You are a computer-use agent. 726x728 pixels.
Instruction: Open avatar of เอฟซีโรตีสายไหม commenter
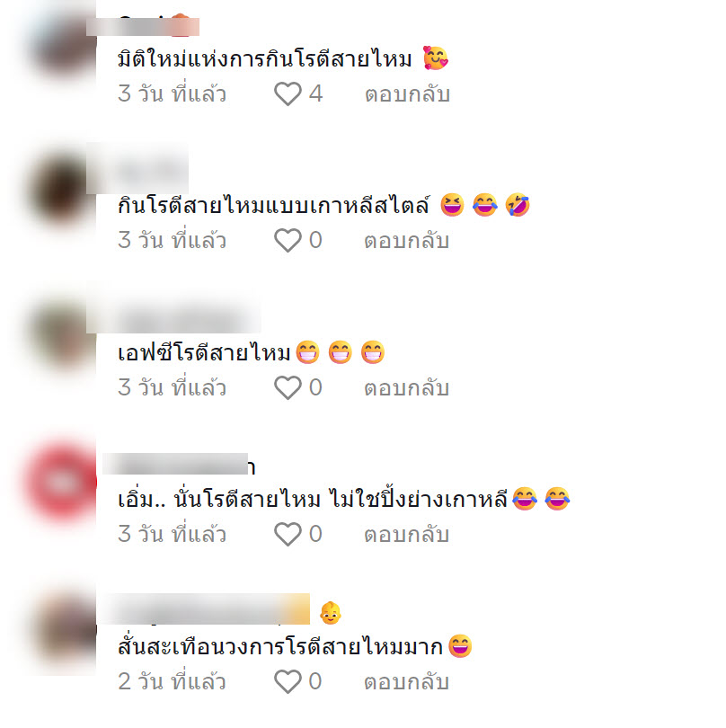coord(63,335)
